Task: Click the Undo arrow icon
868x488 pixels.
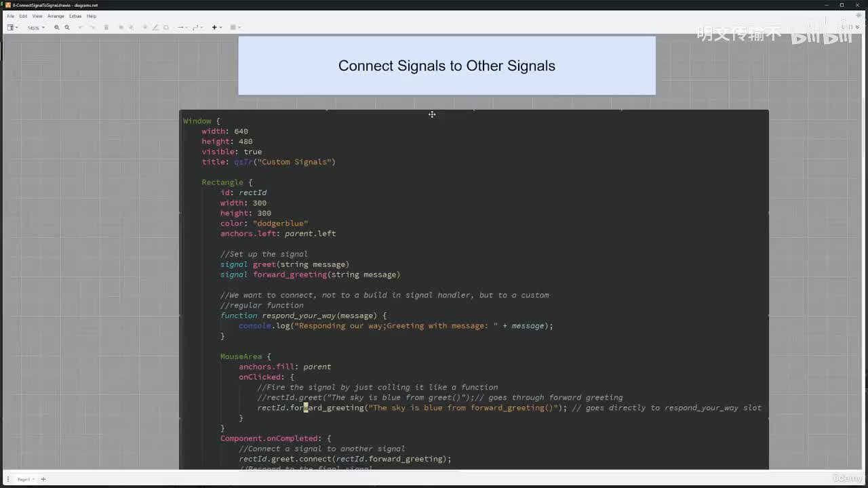Action: coord(81,28)
